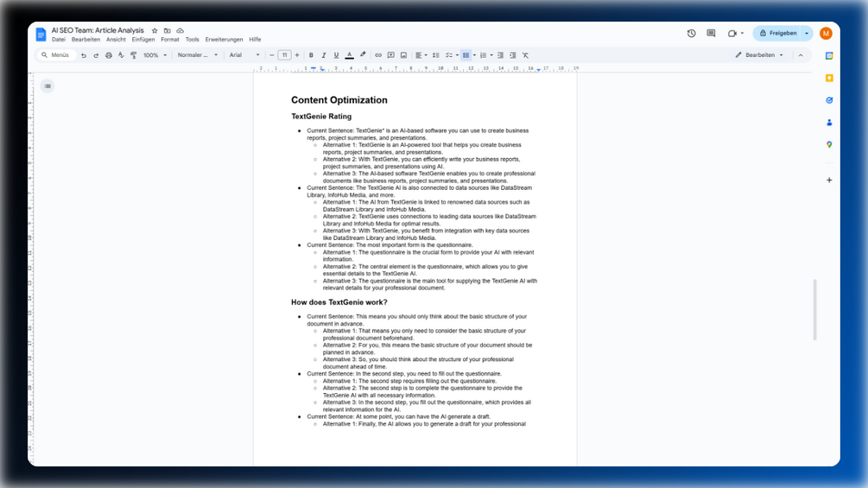Click the clear formatting icon
Screen dimensions: 868x488
point(525,55)
